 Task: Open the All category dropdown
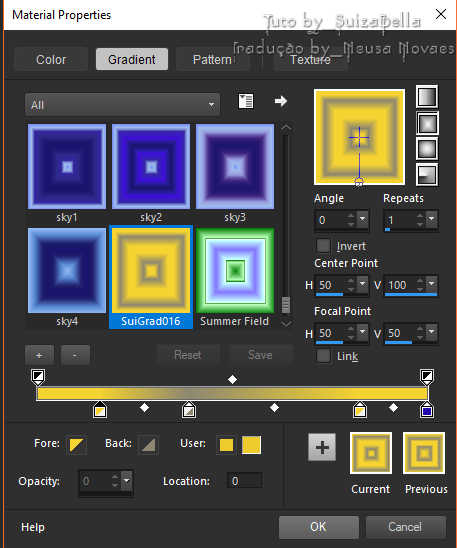pyautogui.click(x=122, y=104)
